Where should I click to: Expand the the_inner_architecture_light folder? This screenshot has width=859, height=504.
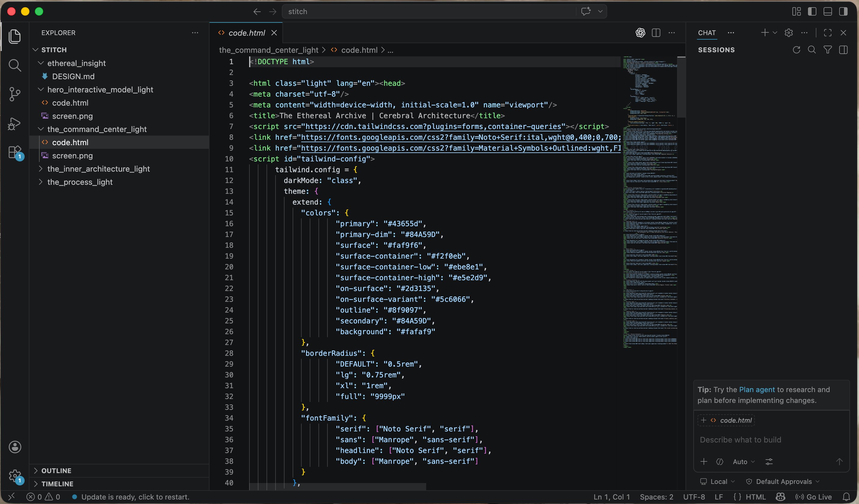(41, 169)
